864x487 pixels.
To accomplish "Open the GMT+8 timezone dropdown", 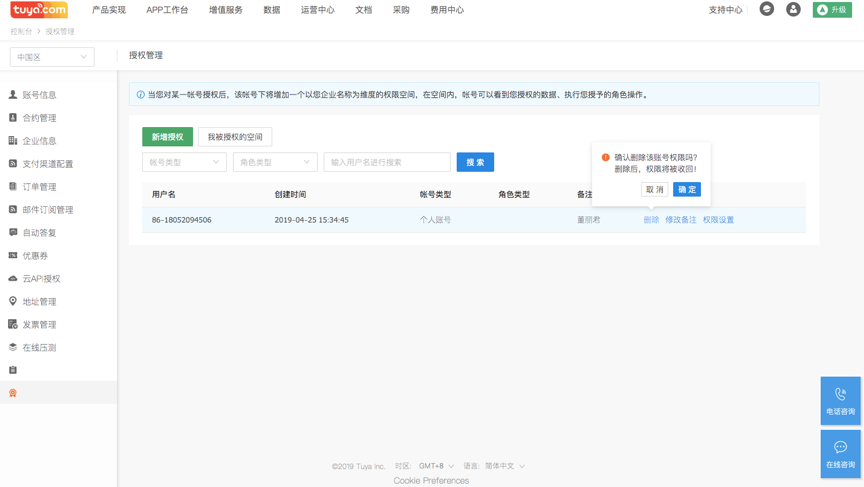I will point(436,466).
